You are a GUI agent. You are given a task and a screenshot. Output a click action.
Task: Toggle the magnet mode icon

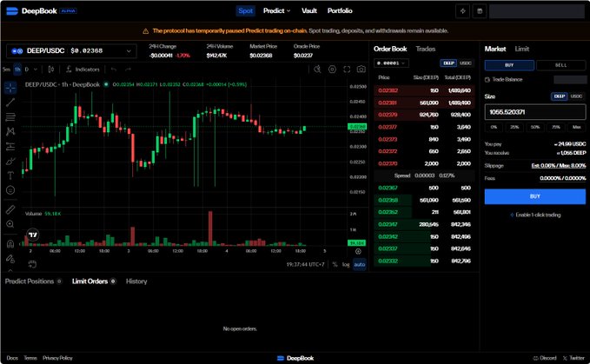(10, 243)
